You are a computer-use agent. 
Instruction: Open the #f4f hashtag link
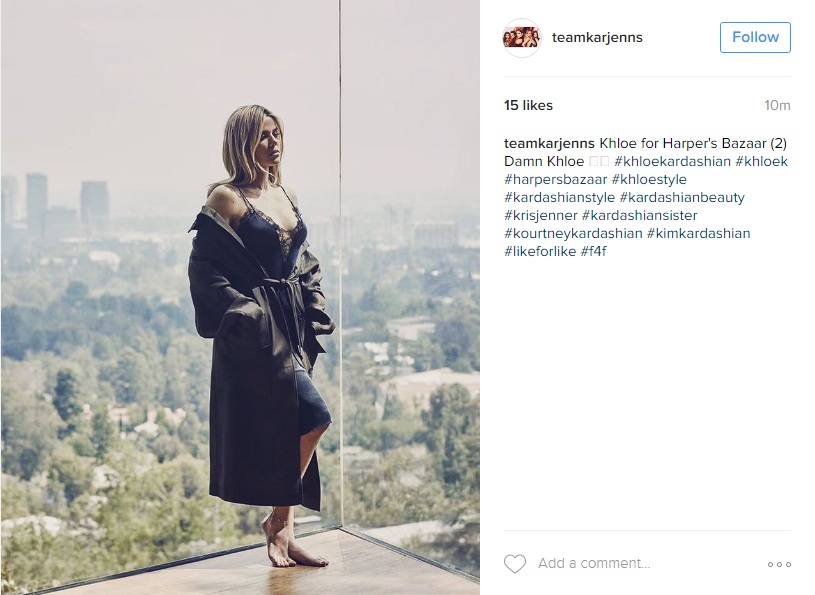pyautogui.click(x=594, y=252)
